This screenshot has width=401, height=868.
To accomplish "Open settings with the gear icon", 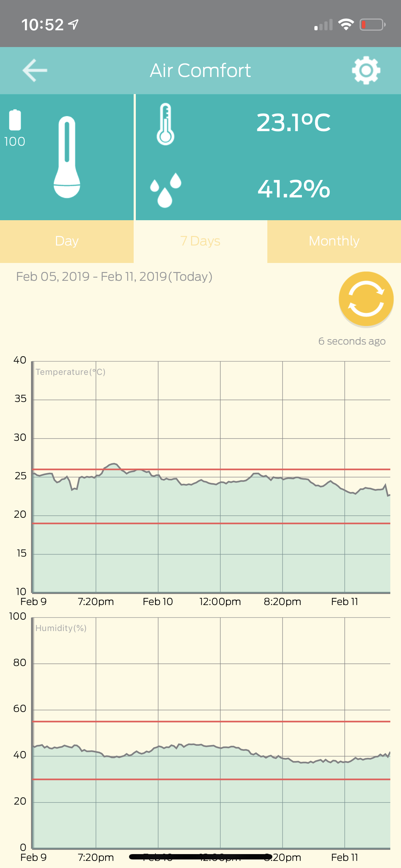I will tap(366, 70).
